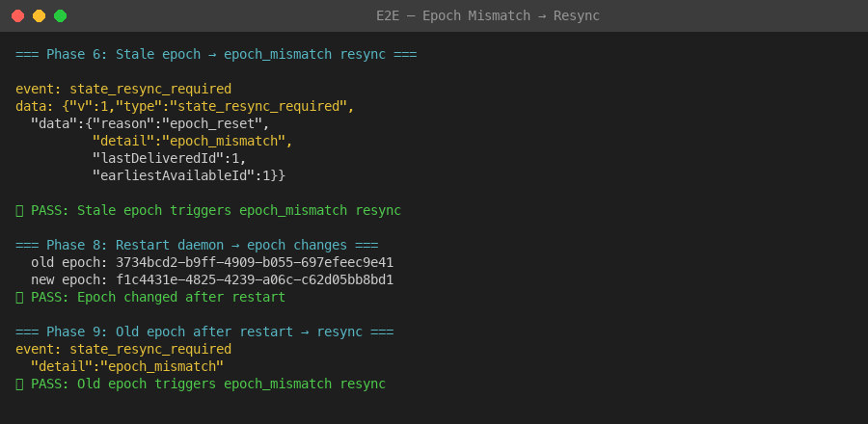The height and width of the screenshot is (424, 868).
Task: Click the '"detail":"epoch_mismatch"' line under Phase 9
Action: tap(127, 366)
